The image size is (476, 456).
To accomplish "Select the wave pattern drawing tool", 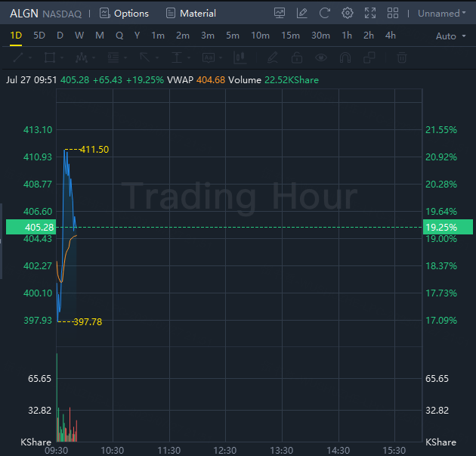I will point(82,57).
